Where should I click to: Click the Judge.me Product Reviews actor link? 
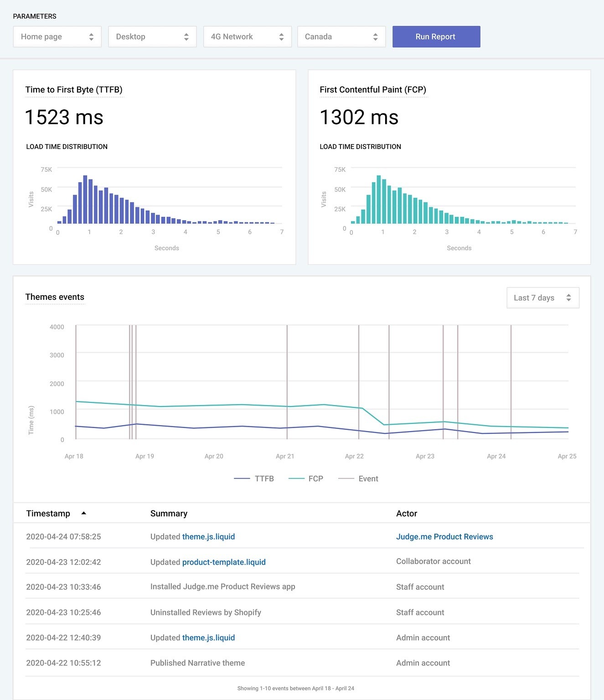tap(444, 536)
